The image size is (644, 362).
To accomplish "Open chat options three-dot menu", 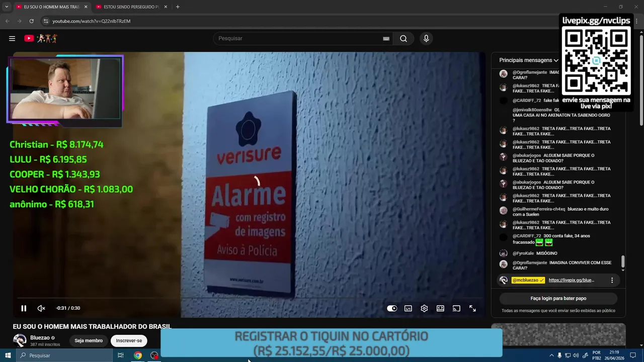I will (612, 280).
